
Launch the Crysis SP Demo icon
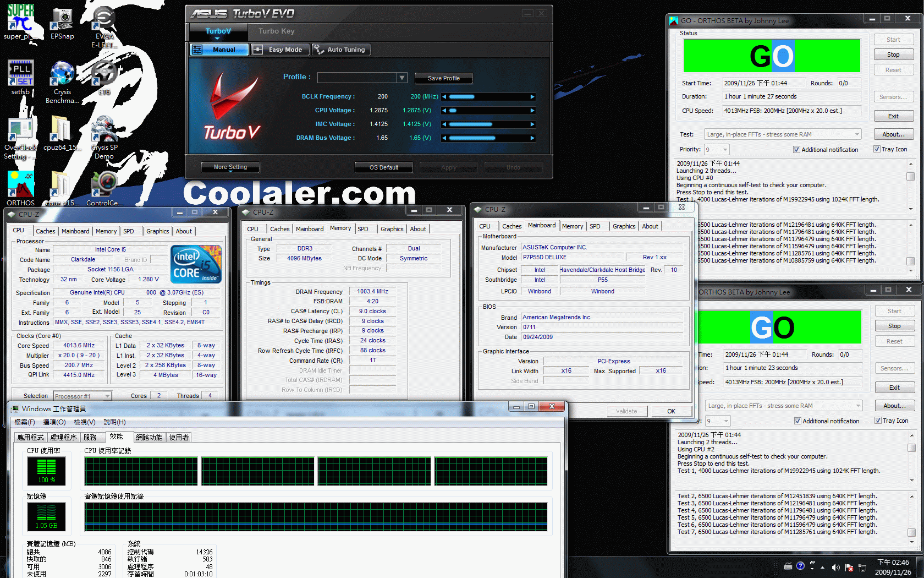coord(104,138)
